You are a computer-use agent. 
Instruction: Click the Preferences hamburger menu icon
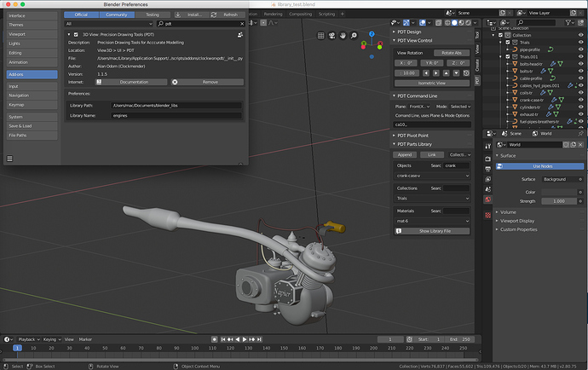9,159
